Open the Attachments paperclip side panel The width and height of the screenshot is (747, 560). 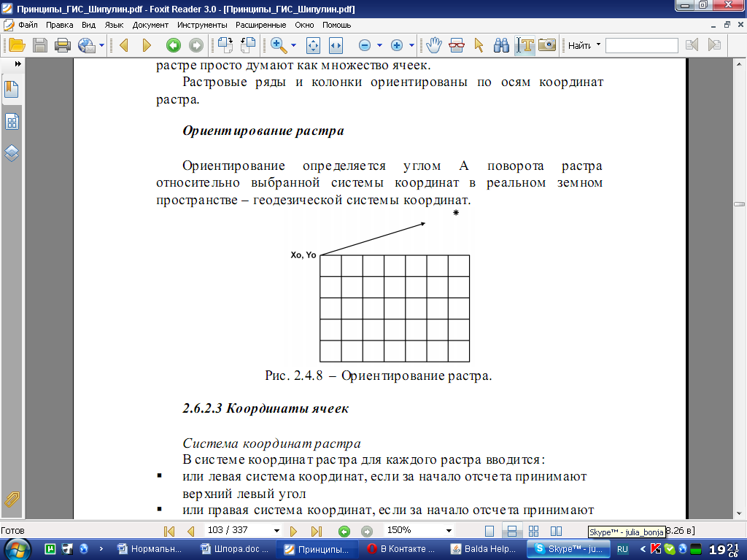click(x=12, y=499)
